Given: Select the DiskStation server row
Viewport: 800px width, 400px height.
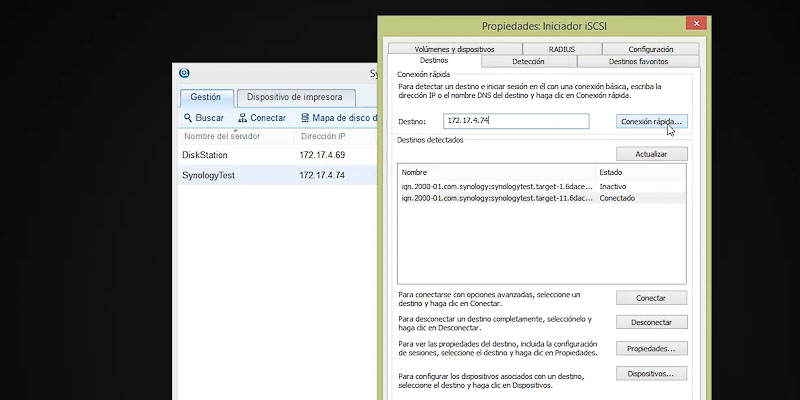Looking at the screenshot, I should pyautogui.click(x=278, y=155).
